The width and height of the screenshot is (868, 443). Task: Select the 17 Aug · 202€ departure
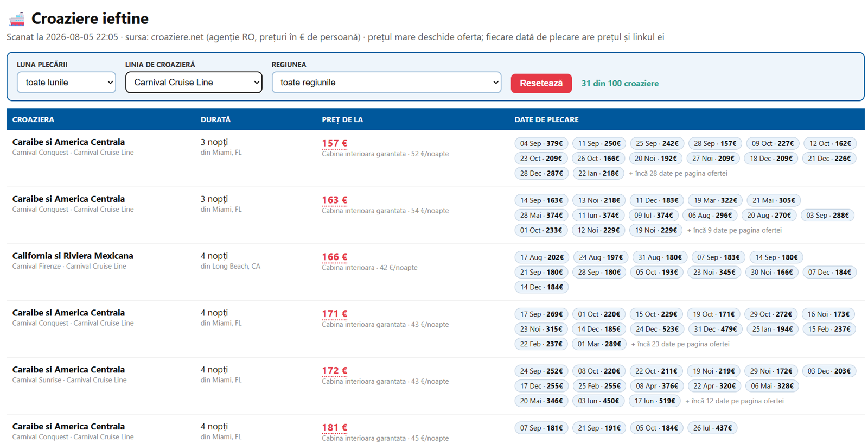click(x=542, y=257)
